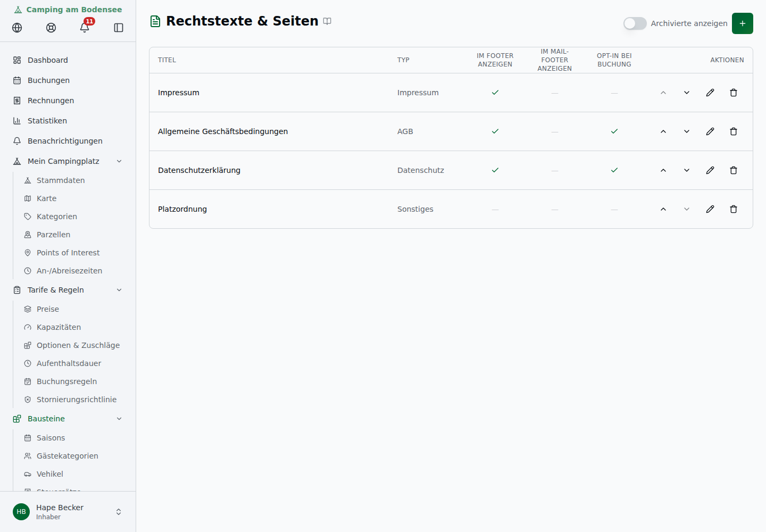Click the HB avatar circle

(x=21, y=512)
